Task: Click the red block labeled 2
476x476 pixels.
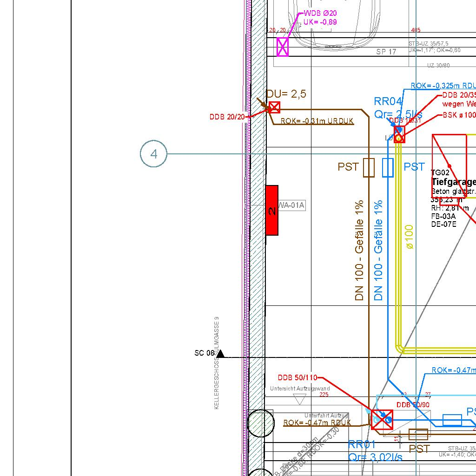Action: tap(272, 211)
